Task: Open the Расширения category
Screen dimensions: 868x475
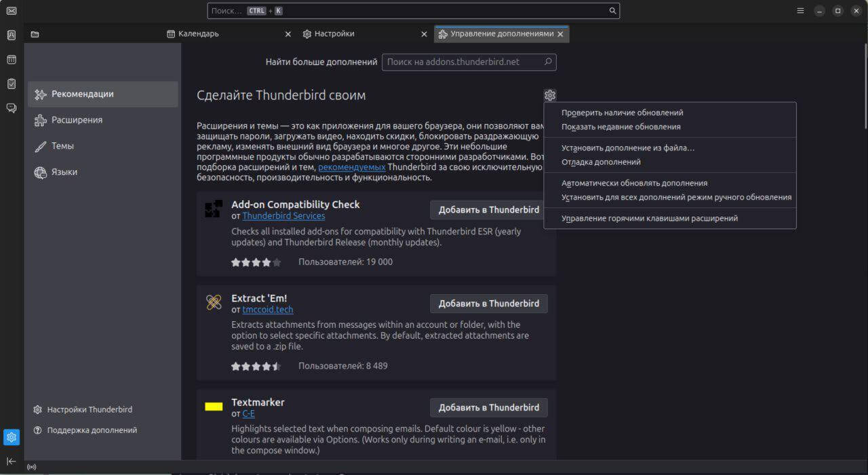Action: coord(77,120)
